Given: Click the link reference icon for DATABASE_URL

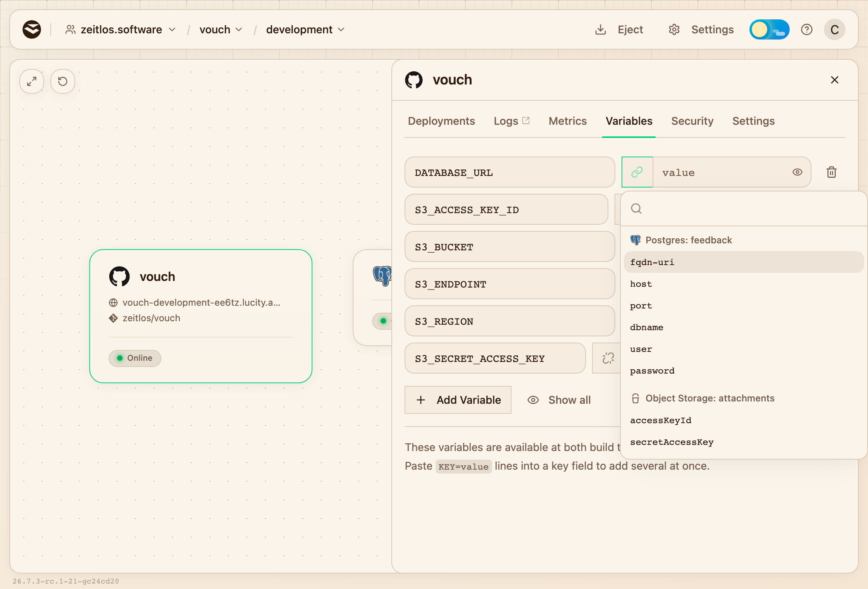Looking at the screenshot, I should [x=637, y=172].
